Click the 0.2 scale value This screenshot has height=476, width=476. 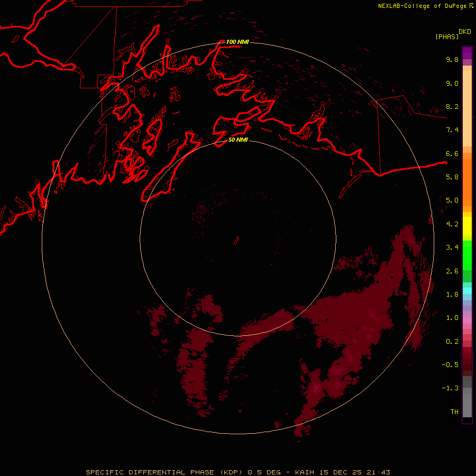(452, 342)
